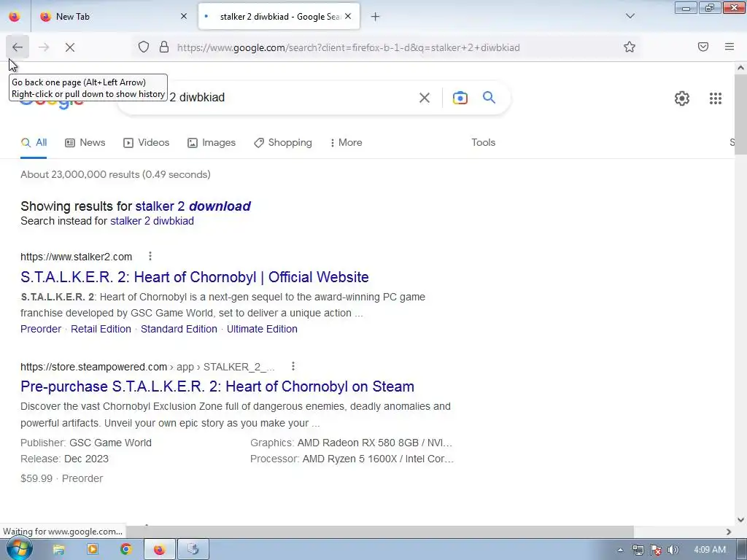Go back one page with back arrow
The image size is (747, 560).
(18, 47)
